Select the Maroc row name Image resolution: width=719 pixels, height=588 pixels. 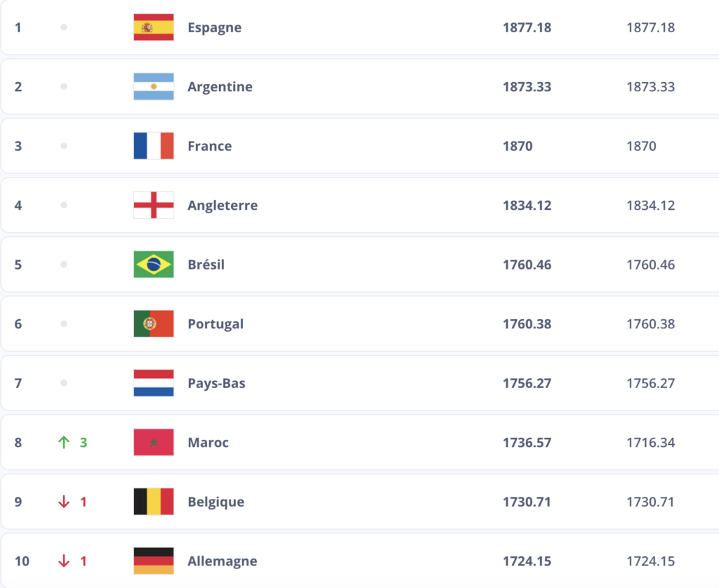pyautogui.click(x=208, y=443)
